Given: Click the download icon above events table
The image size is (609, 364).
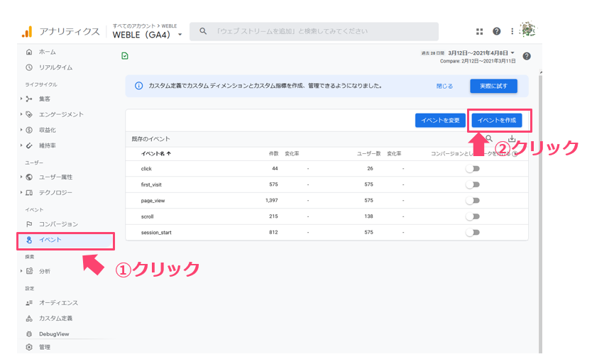Looking at the screenshot, I should click(512, 138).
